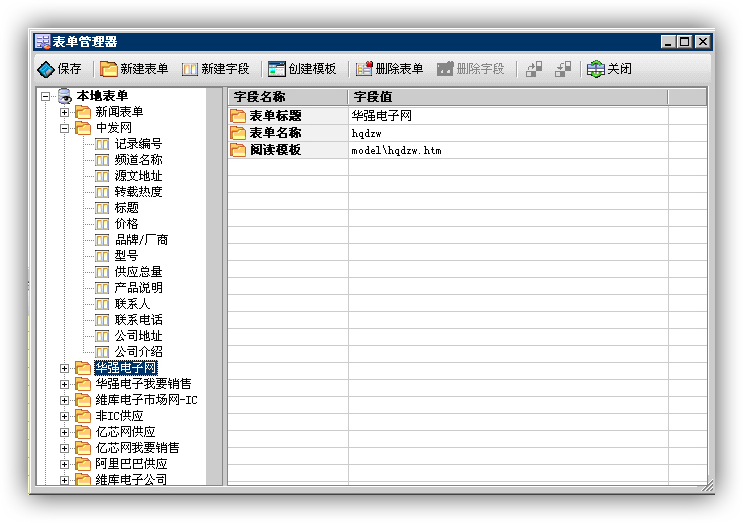Select the 产品说明 field
743x523 pixels.
click(138, 288)
